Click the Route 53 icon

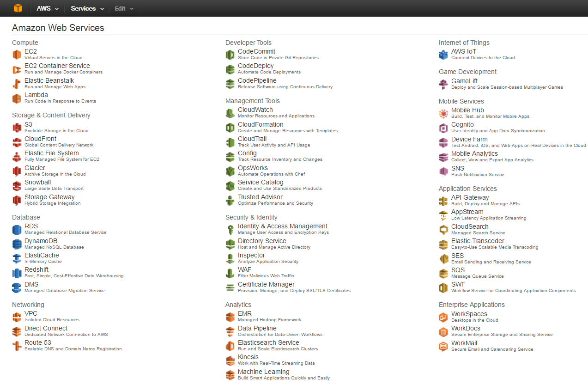coord(17,346)
